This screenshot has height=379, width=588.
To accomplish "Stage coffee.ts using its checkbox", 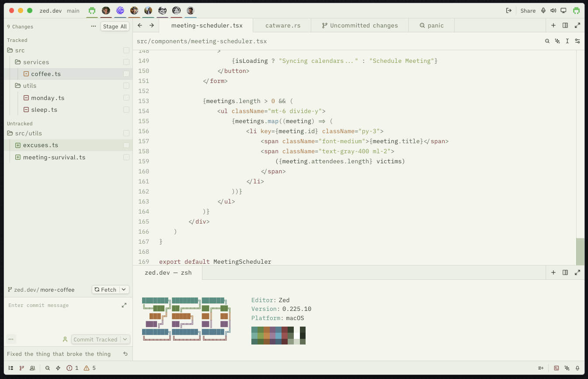I will tap(126, 74).
